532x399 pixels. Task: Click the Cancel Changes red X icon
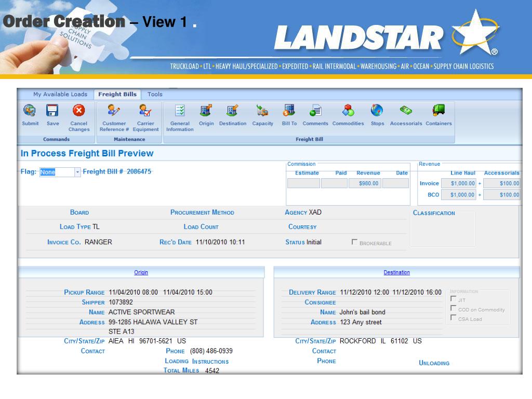(x=79, y=111)
